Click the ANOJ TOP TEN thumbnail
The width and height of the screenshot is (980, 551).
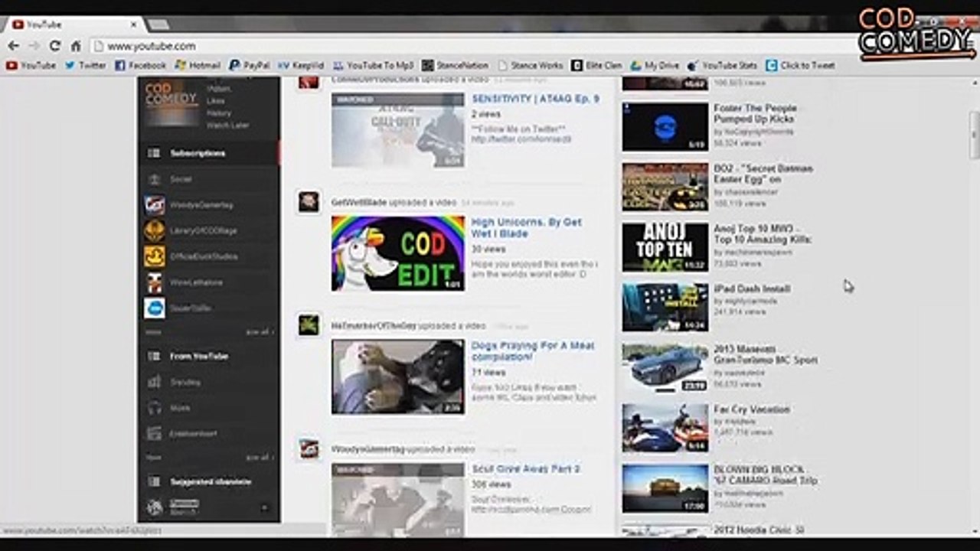(665, 247)
